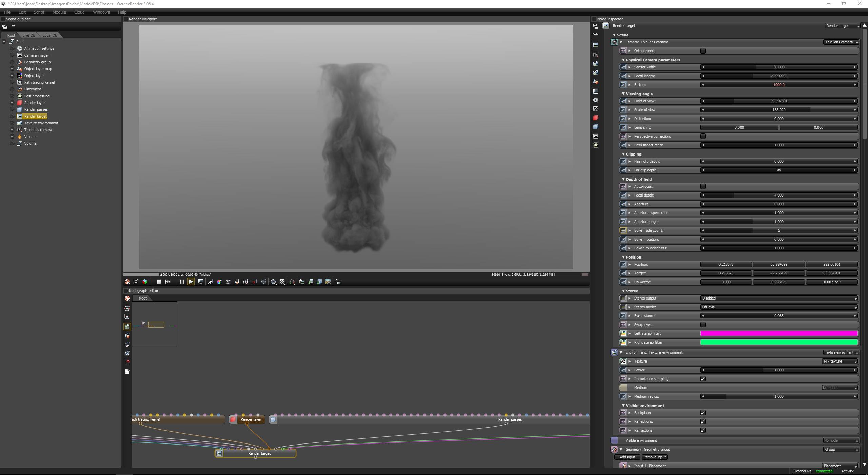
Task: Collapse the Depth of field section
Action: click(623, 179)
